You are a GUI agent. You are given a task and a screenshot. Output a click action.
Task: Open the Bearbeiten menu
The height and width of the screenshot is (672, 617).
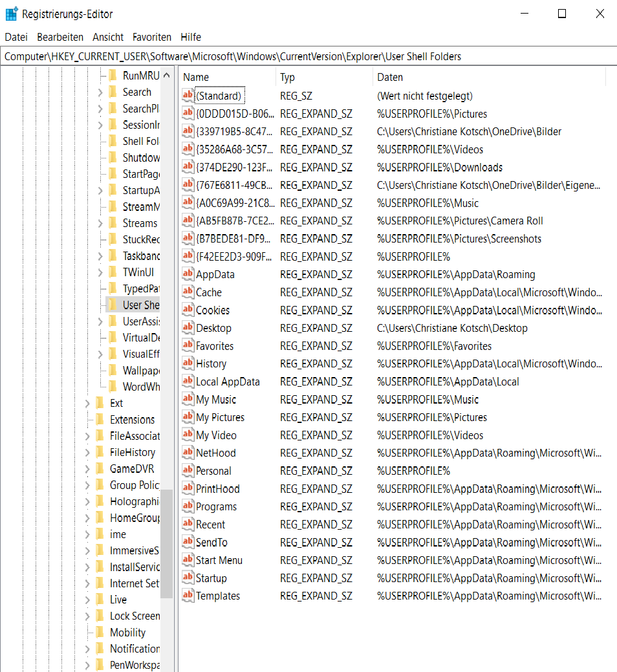coord(60,38)
